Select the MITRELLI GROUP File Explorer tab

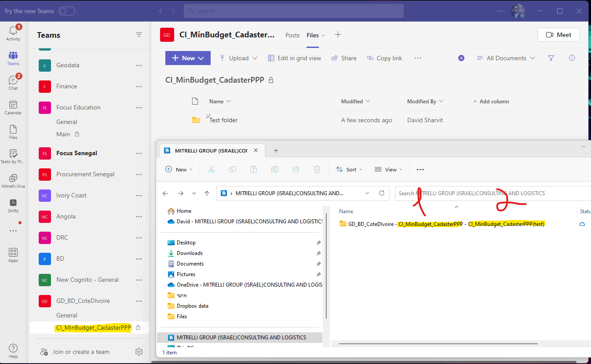(212, 150)
